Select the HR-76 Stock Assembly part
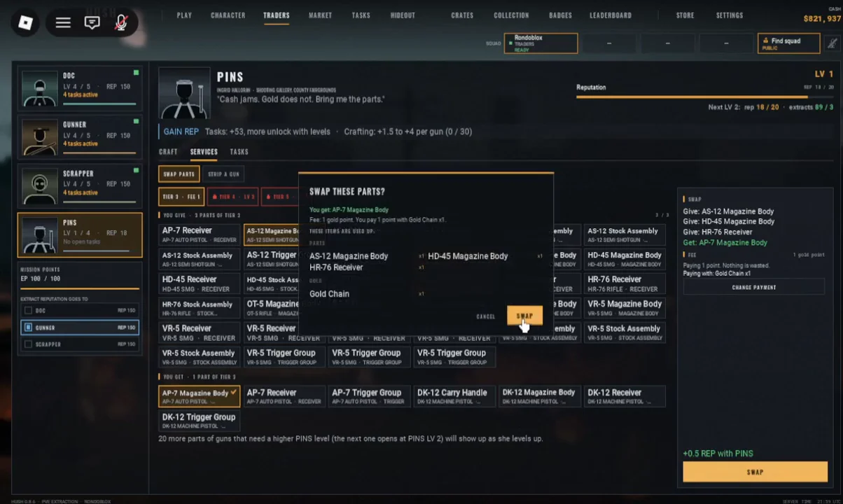843x504 pixels. pos(200,308)
